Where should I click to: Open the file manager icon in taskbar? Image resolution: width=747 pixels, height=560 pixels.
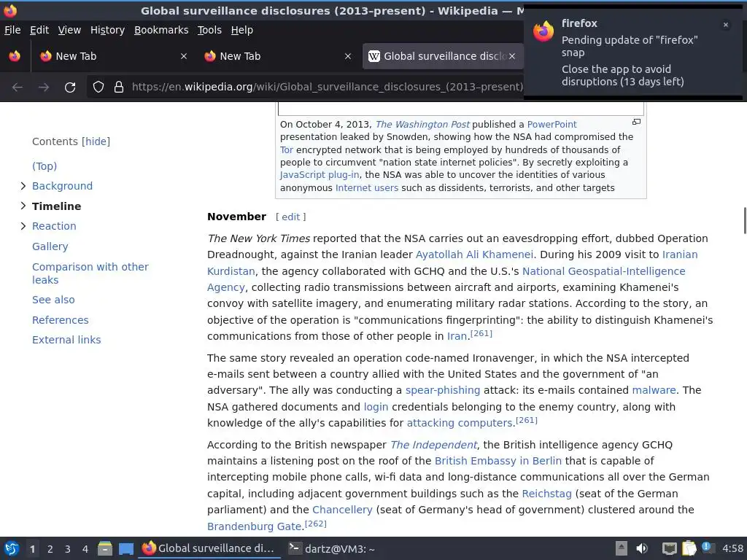(105, 548)
